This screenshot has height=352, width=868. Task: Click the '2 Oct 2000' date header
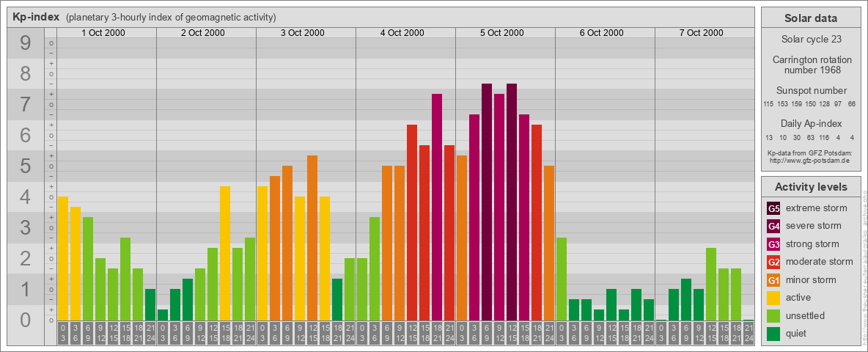(203, 33)
